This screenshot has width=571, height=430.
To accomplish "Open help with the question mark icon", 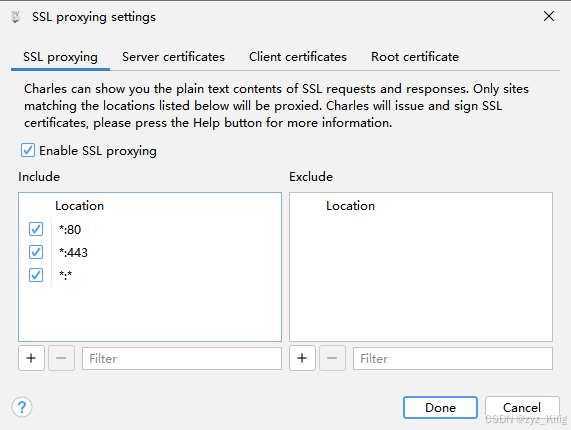I will (22, 407).
